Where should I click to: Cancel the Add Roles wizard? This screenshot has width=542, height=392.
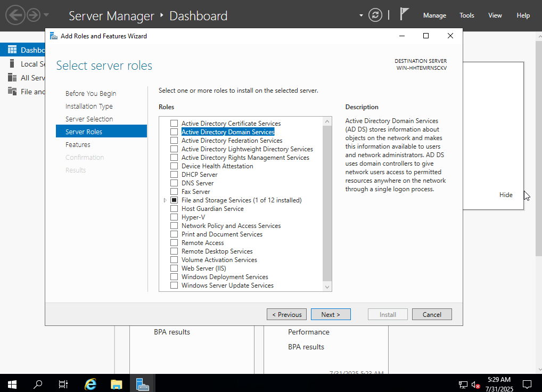432,314
